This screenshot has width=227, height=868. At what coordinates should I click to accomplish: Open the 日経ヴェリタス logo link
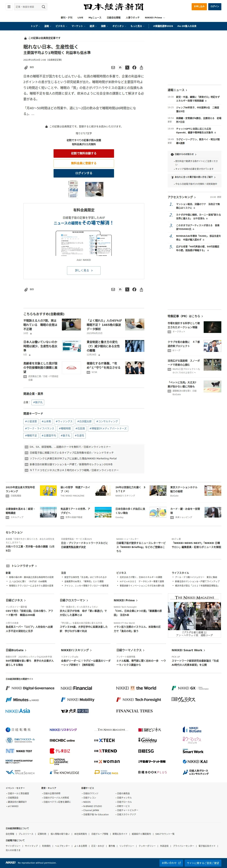click(x=183, y=699)
